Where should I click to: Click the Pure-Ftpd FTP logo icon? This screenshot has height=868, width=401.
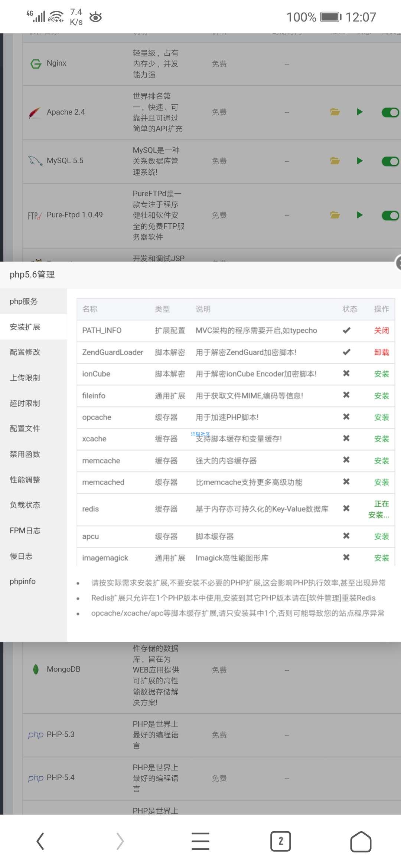(35, 216)
